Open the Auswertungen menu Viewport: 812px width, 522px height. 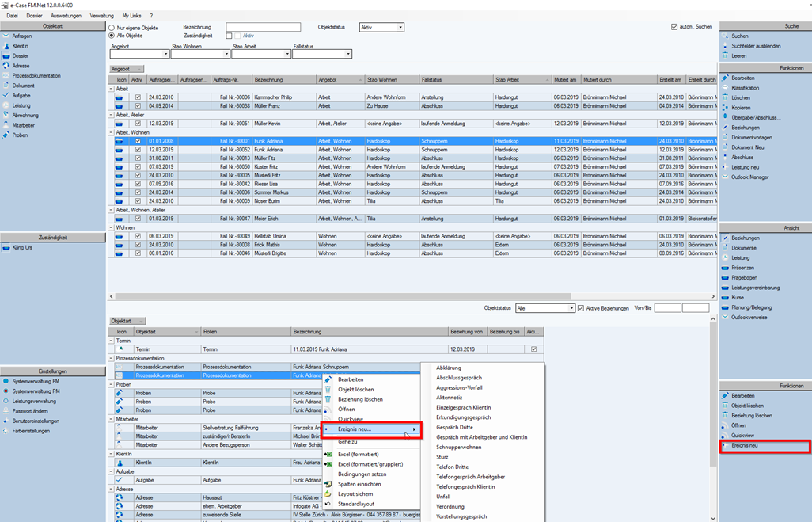click(66, 16)
